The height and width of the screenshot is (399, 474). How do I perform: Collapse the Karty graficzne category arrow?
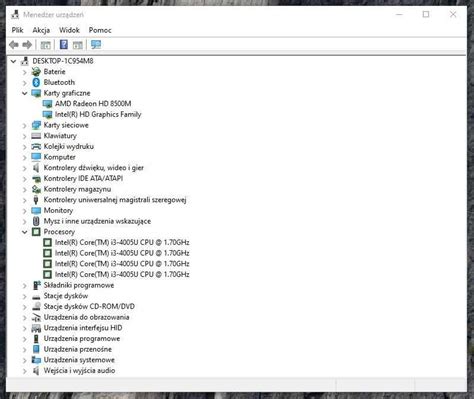pos(24,93)
